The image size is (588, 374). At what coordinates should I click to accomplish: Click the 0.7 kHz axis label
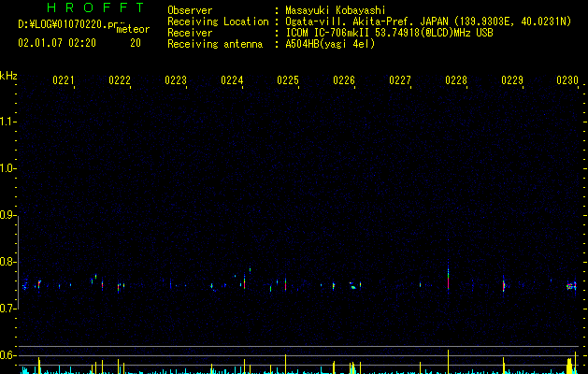[7, 309]
